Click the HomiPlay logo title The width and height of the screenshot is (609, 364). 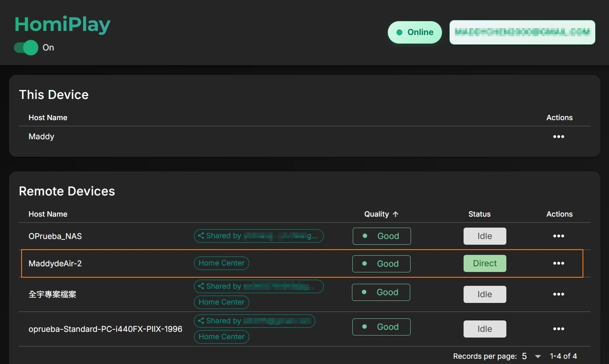pos(62,24)
